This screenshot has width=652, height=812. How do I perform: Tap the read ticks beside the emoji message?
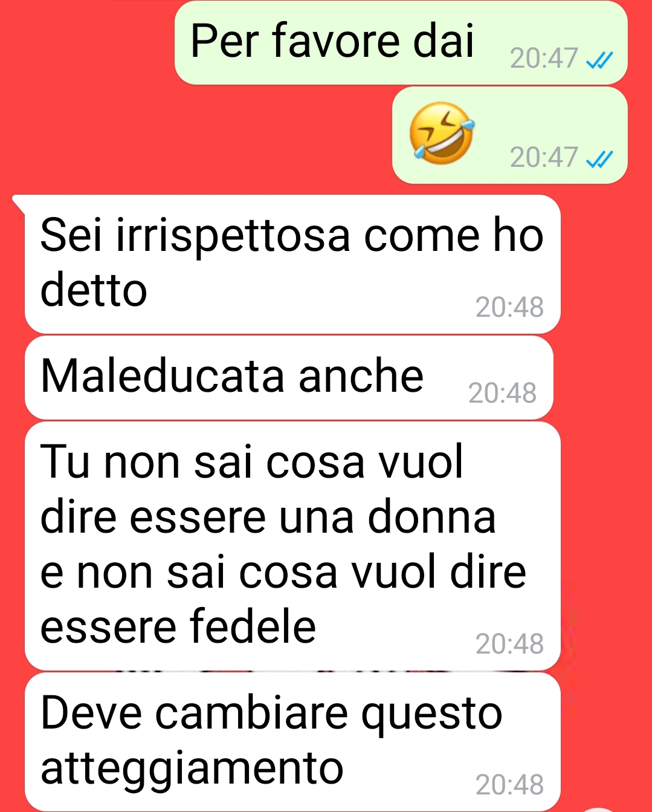[600, 159]
